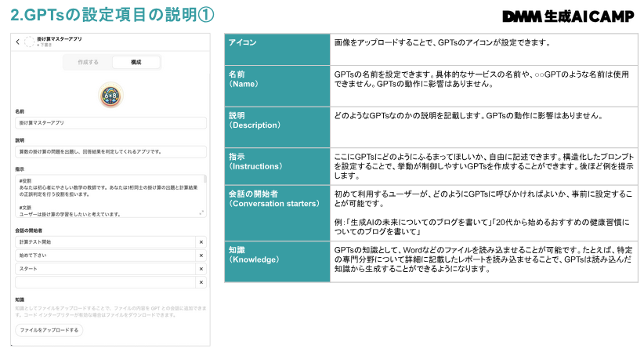Remove the 始めて下さい conversation starter

tap(201, 256)
